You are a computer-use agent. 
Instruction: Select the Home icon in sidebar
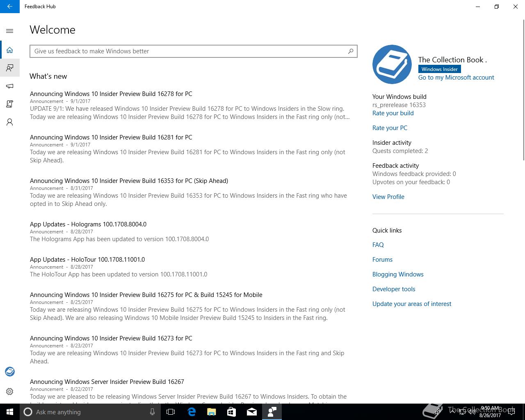[10, 50]
